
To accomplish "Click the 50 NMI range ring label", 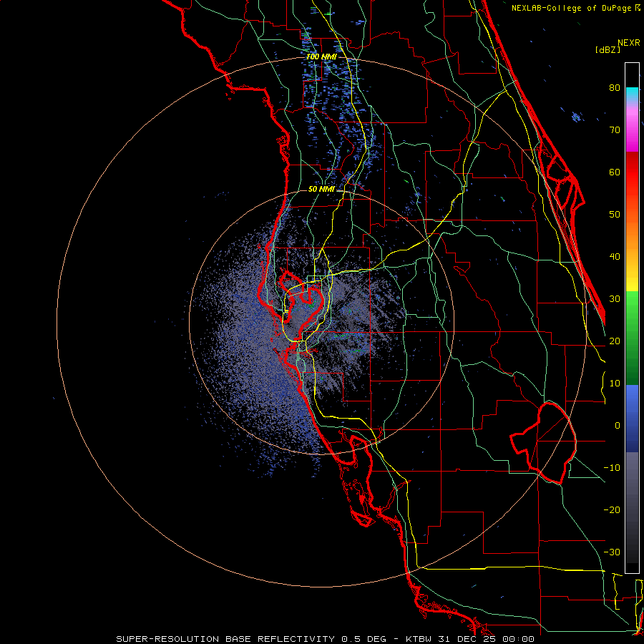I will click(321, 190).
